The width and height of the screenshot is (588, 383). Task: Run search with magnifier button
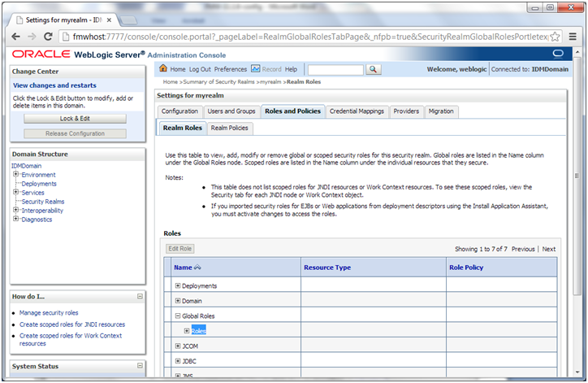(373, 69)
